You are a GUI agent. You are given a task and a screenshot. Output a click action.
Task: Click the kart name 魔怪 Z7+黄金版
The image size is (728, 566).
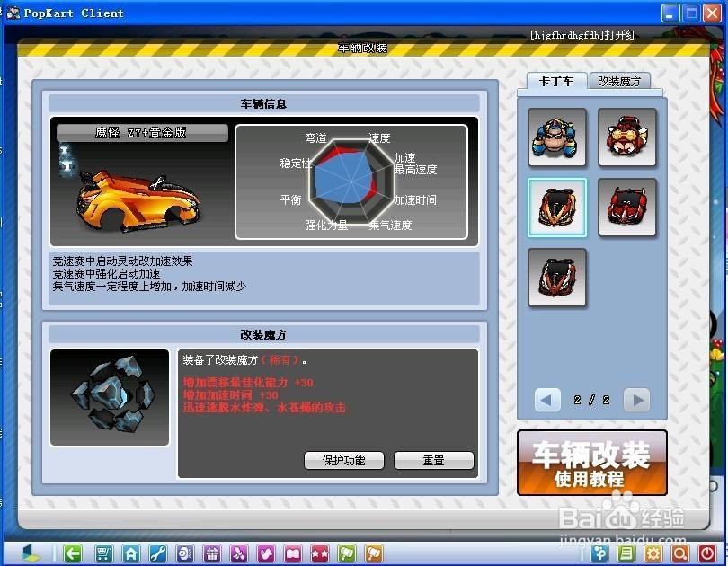142,133
